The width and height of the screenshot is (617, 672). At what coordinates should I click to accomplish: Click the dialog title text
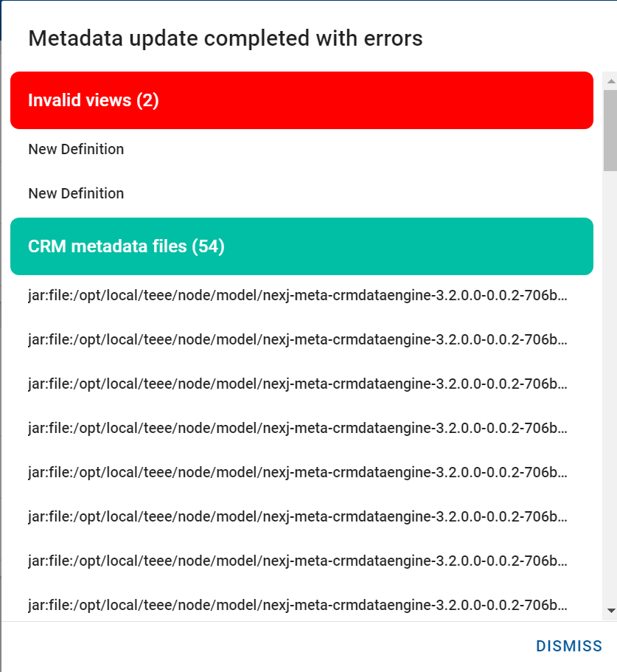(x=226, y=38)
